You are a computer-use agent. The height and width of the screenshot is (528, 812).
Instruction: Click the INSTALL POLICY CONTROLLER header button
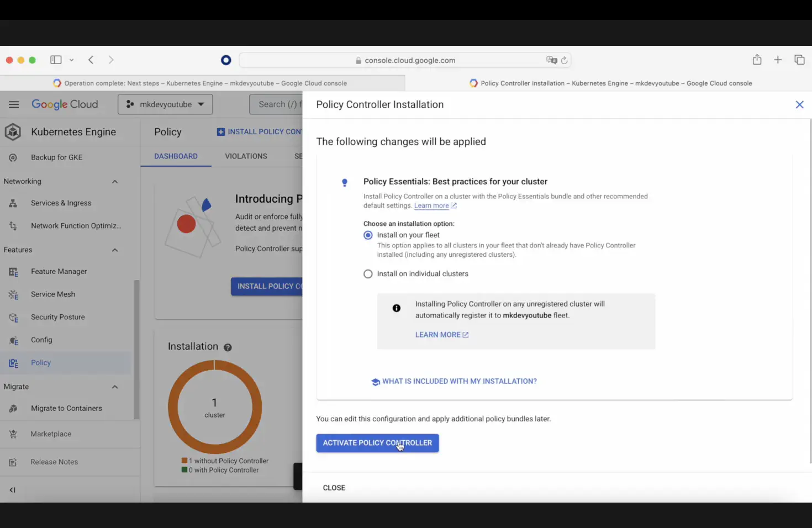click(x=260, y=132)
